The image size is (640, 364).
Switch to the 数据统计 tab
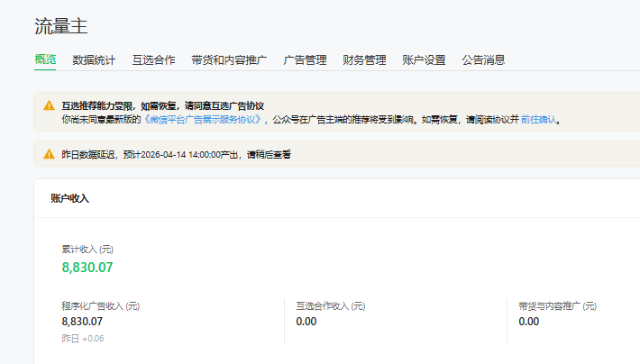(94, 60)
